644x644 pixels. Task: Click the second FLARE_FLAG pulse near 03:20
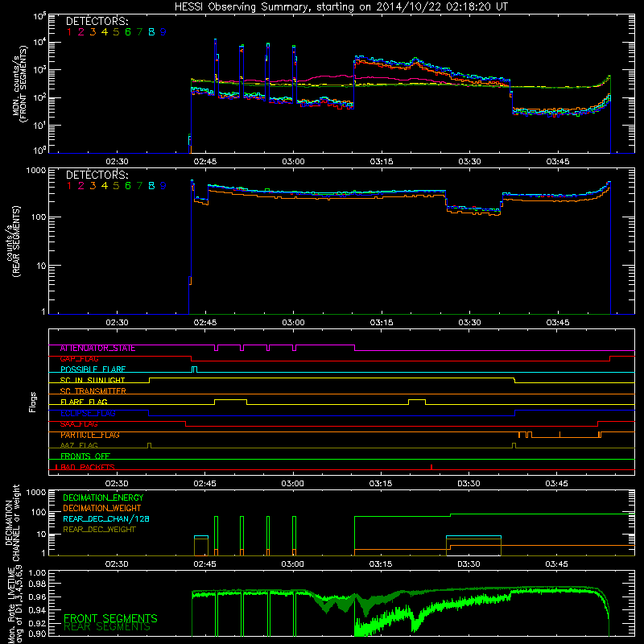tap(417, 402)
